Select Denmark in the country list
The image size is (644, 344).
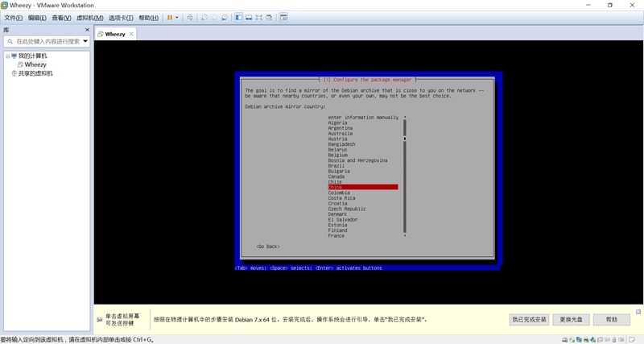tap(337, 214)
